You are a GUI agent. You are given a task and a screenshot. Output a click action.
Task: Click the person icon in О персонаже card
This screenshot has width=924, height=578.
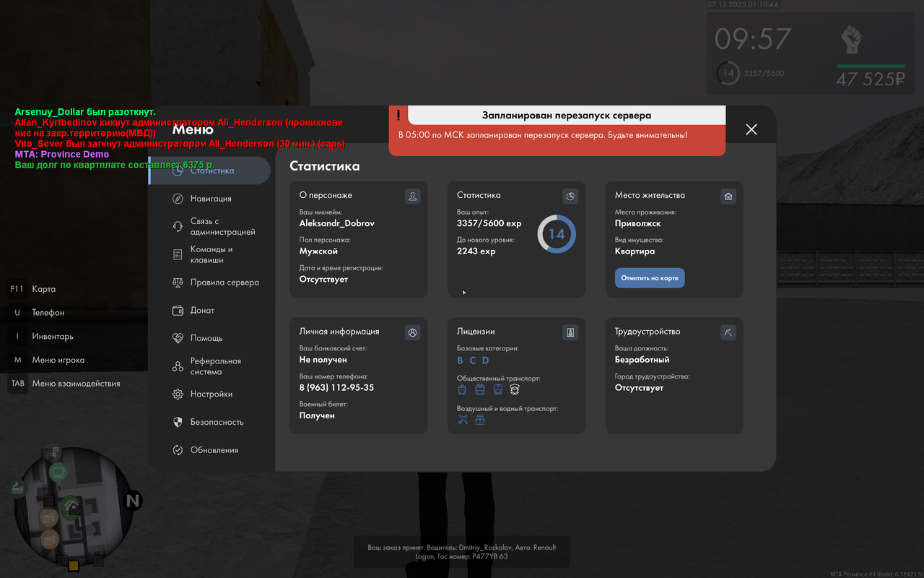tap(412, 196)
